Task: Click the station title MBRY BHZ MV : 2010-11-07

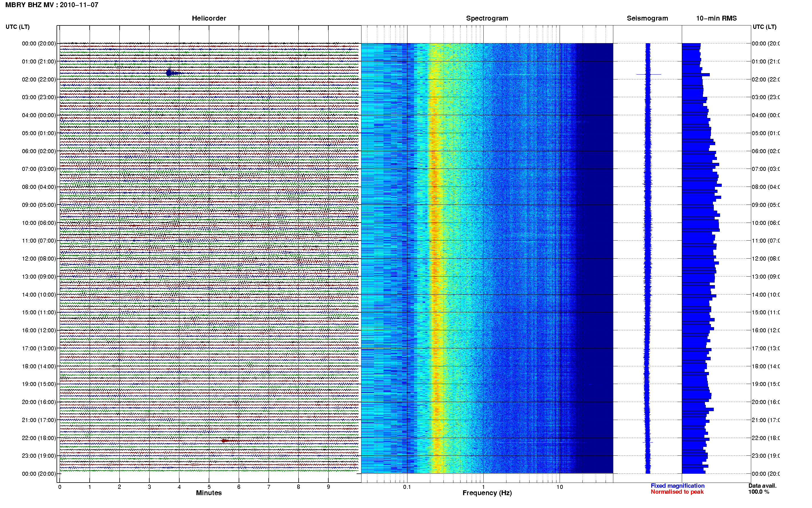Action: click(x=52, y=5)
